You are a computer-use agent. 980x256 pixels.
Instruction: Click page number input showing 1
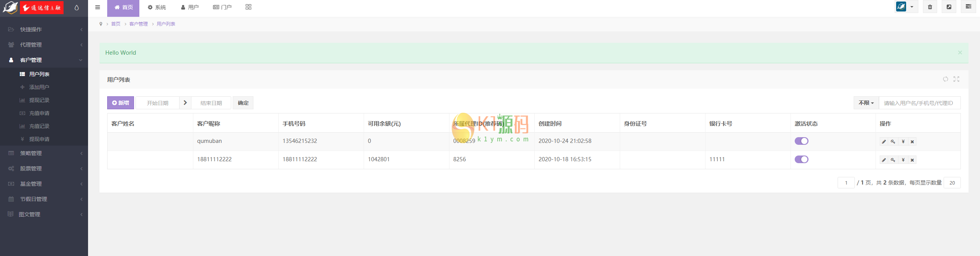tap(846, 183)
